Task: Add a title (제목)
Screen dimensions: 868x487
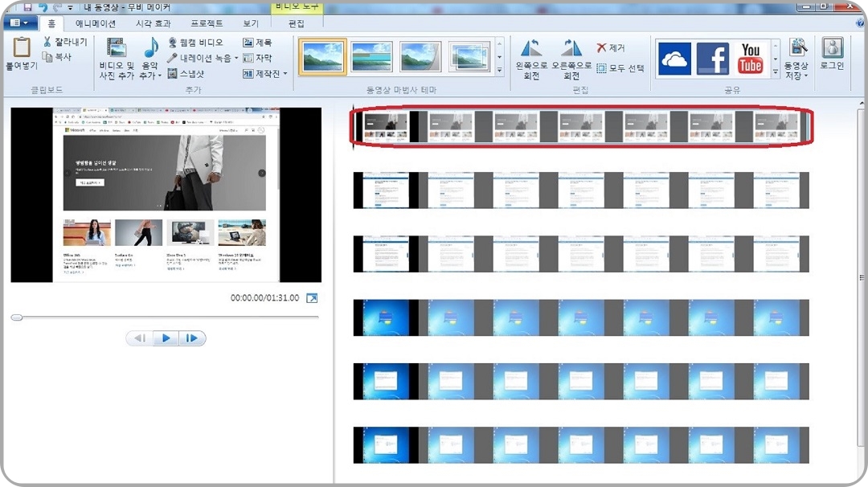Action: (257, 42)
